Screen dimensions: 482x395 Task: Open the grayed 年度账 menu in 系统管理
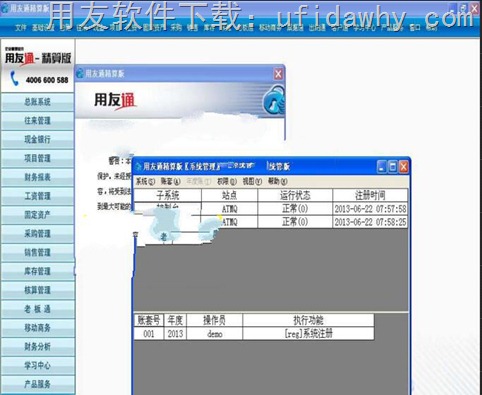point(198,181)
